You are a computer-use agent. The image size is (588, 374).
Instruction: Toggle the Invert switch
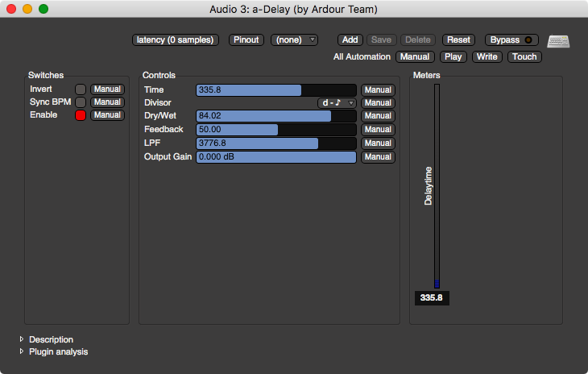[x=81, y=89]
